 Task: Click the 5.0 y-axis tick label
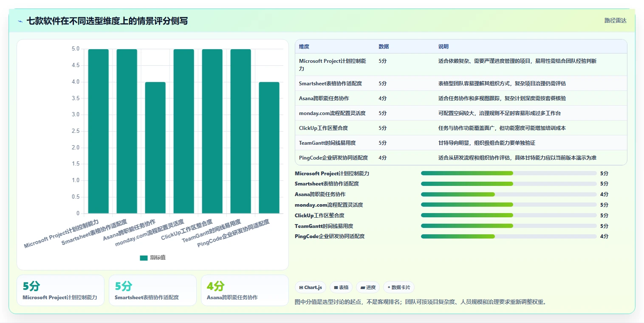[x=75, y=49]
